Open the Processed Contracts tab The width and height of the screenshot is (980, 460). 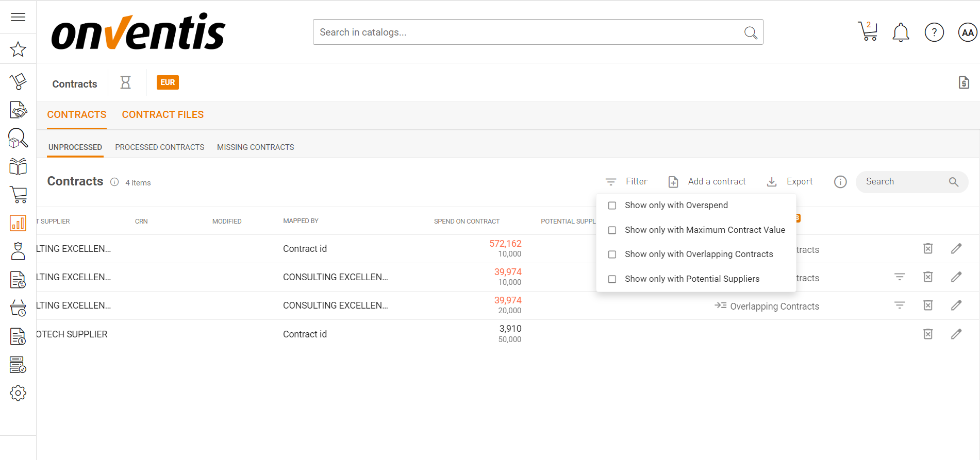pyautogui.click(x=159, y=147)
